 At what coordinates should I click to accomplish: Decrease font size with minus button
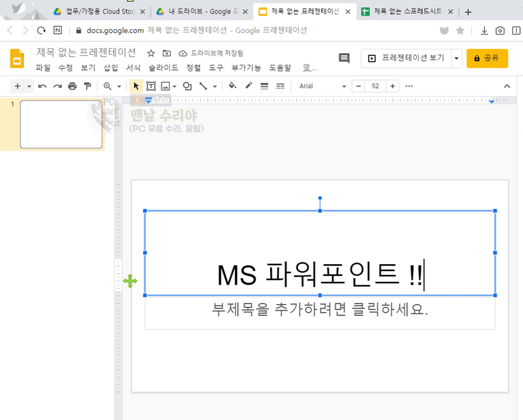coord(358,86)
